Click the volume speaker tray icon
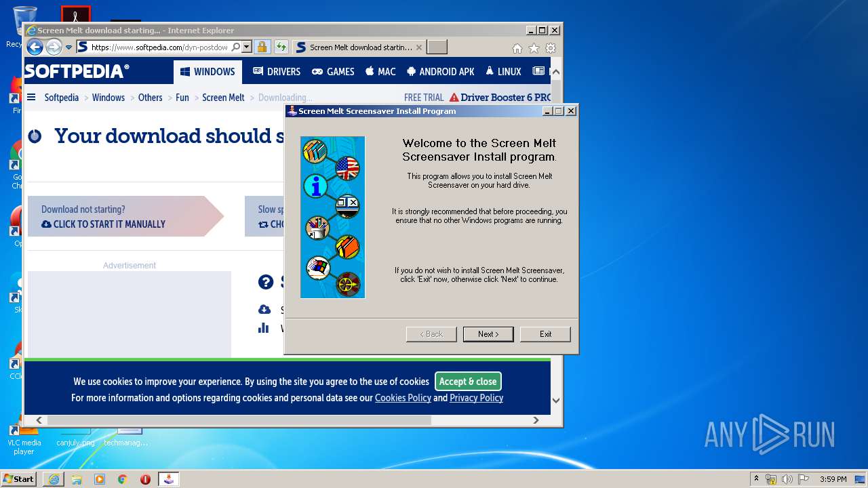This screenshot has height=488, width=868. point(787,479)
